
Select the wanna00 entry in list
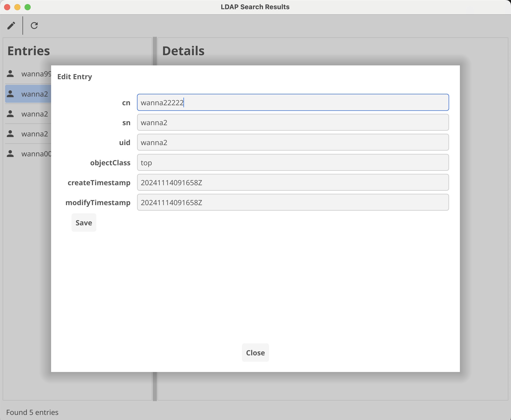(x=36, y=154)
